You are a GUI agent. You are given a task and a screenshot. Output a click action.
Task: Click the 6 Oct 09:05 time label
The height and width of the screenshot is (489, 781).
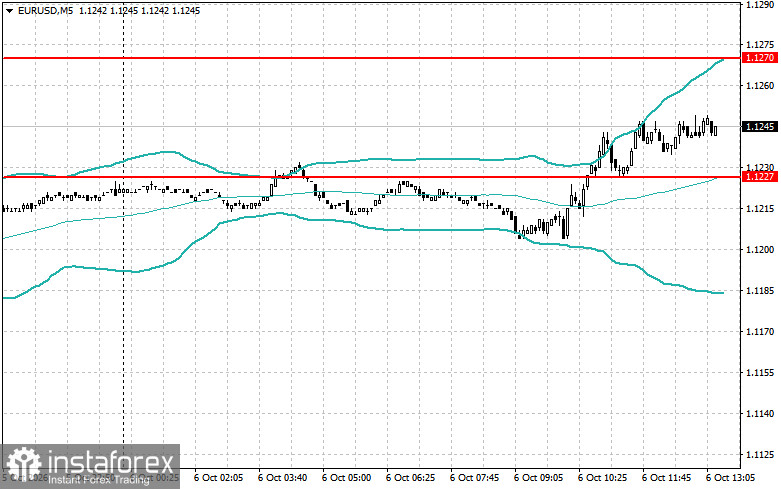pyautogui.click(x=538, y=478)
